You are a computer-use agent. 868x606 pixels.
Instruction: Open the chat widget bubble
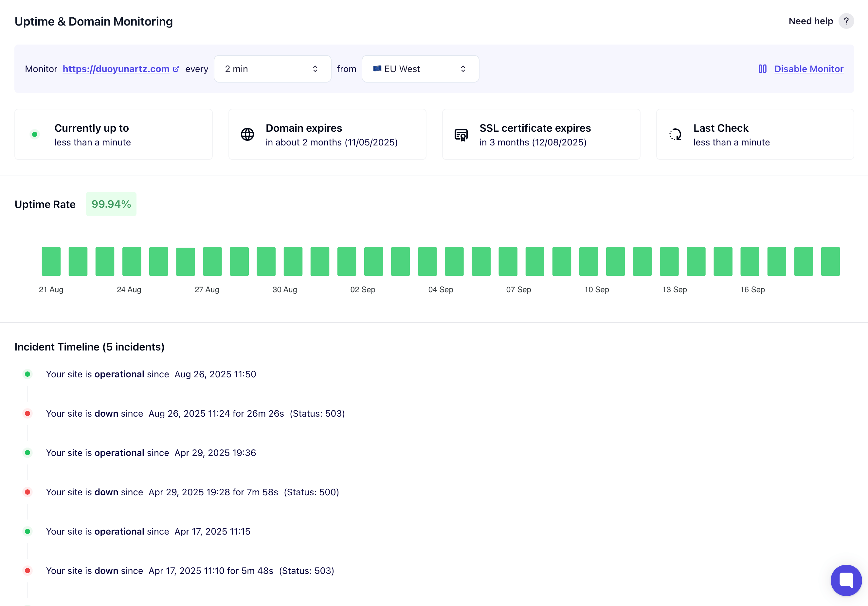846,580
